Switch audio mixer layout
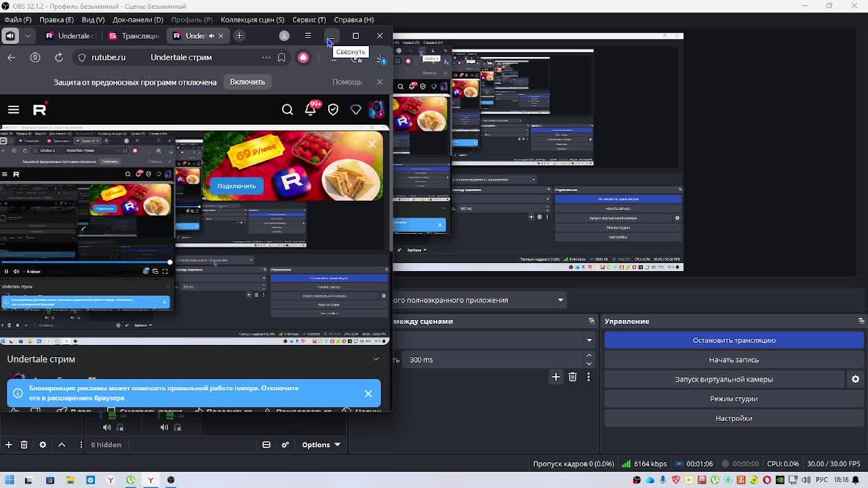Image resolution: width=868 pixels, height=488 pixels. (267, 445)
